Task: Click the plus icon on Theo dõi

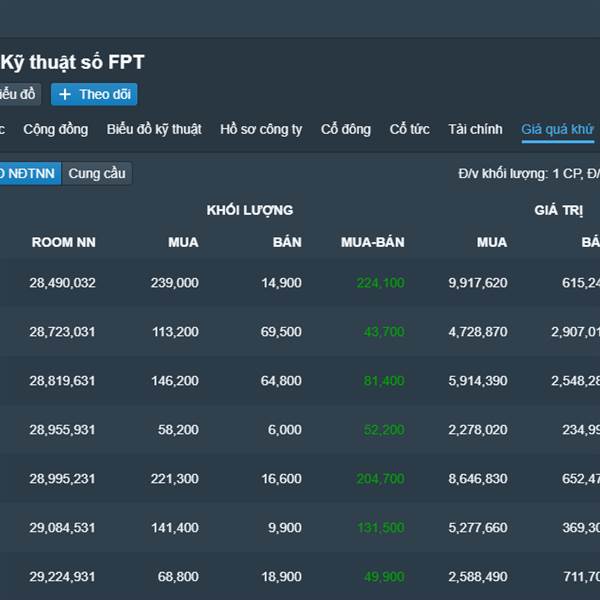Action: [65, 94]
